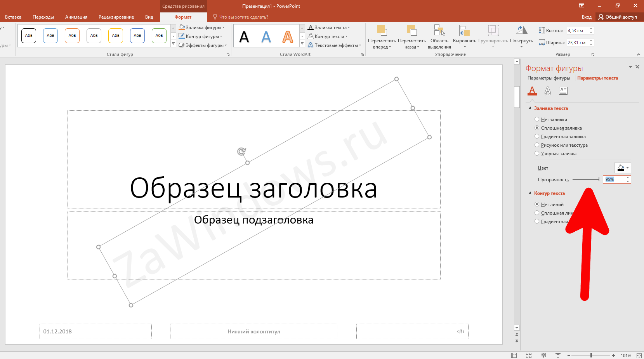Click the 'Вход' sign-in link
The height and width of the screenshot is (359, 644).
(x=587, y=17)
